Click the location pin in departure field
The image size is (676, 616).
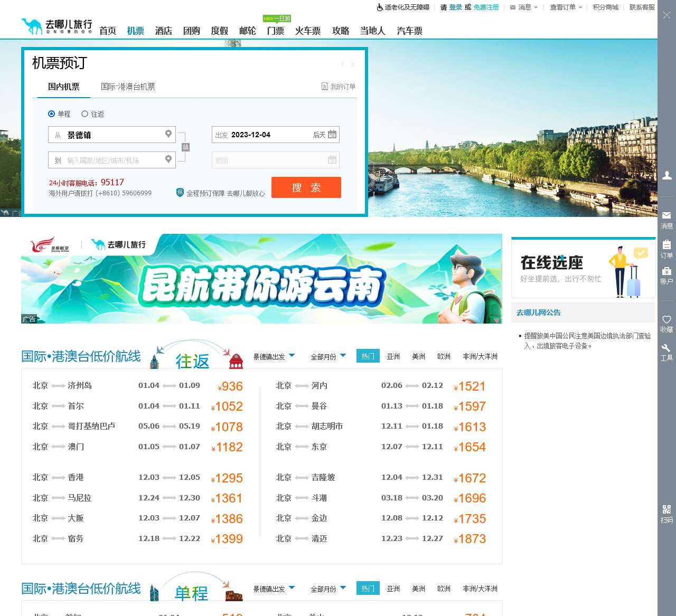[x=168, y=134]
